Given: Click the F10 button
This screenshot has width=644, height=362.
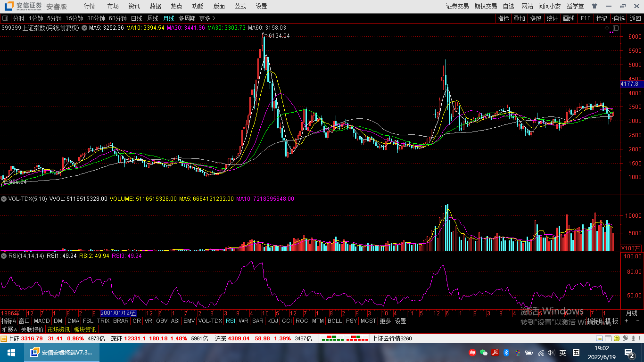Looking at the screenshot, I should pyautogui.click(x=585, y=18).
